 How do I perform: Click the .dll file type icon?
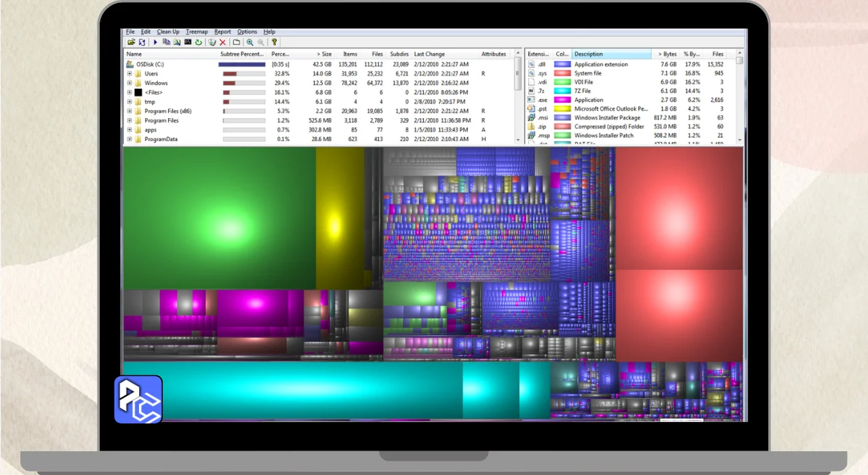pos(532,64)
